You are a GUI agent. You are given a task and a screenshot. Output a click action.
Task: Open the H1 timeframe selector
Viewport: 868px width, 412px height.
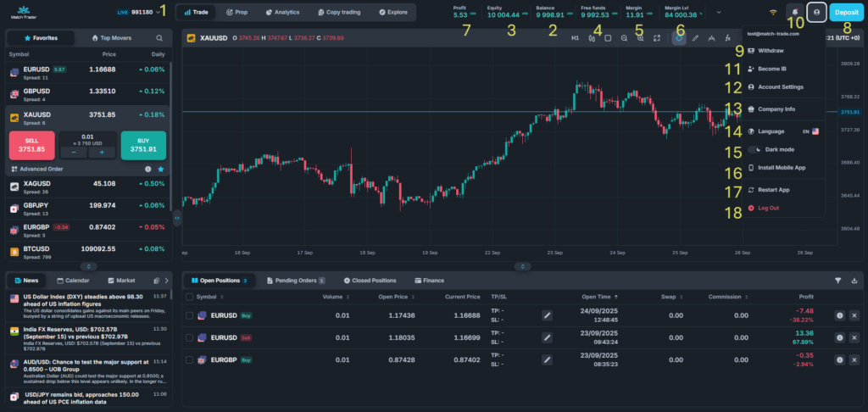pos(575,38)
